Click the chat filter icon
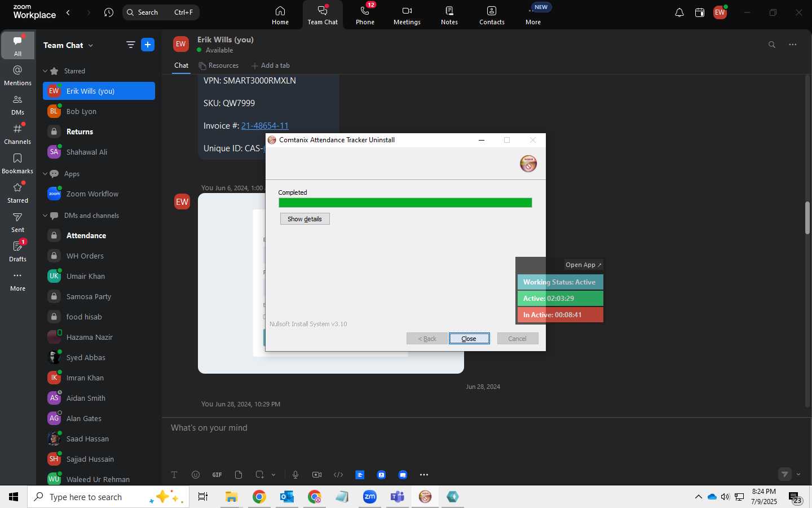The height and width of the screenshot is (508, 812). (x=130, y=45)
